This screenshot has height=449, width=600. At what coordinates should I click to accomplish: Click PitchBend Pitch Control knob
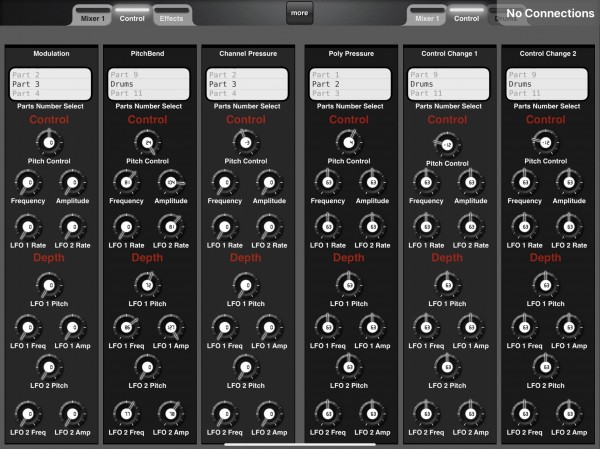click(x=147, y=142)
